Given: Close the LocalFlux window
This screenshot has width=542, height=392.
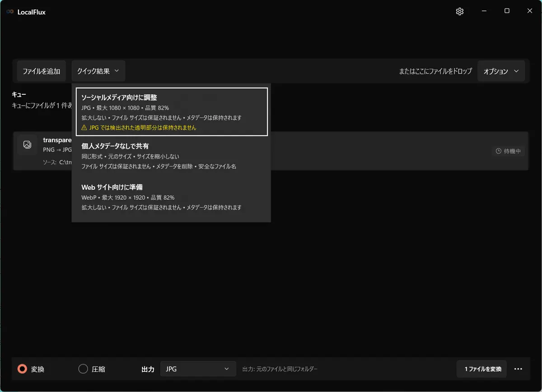Looking at the screenshot, I should point(530,11).
